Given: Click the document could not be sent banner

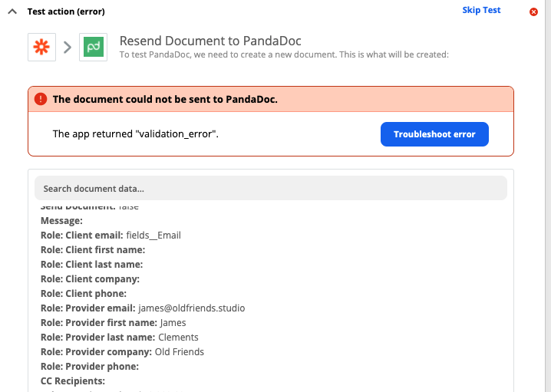Looking at the screenshot, I should (x=271, y=99).
